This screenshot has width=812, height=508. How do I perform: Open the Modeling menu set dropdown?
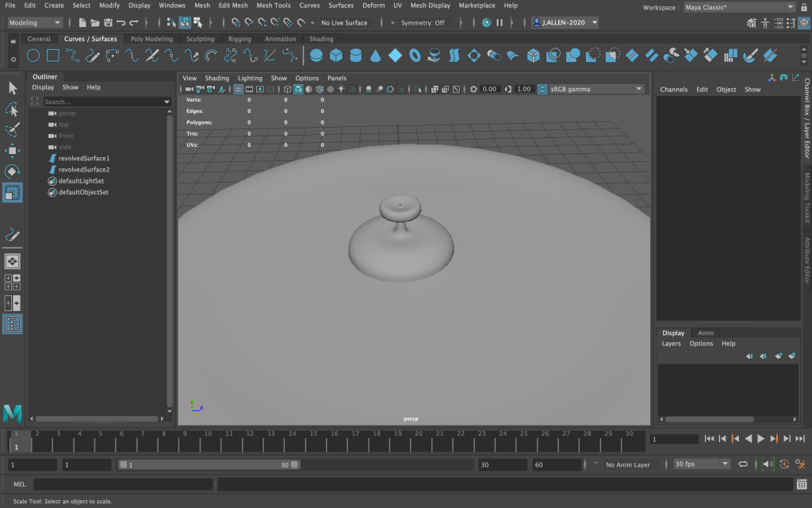(35, 23)
